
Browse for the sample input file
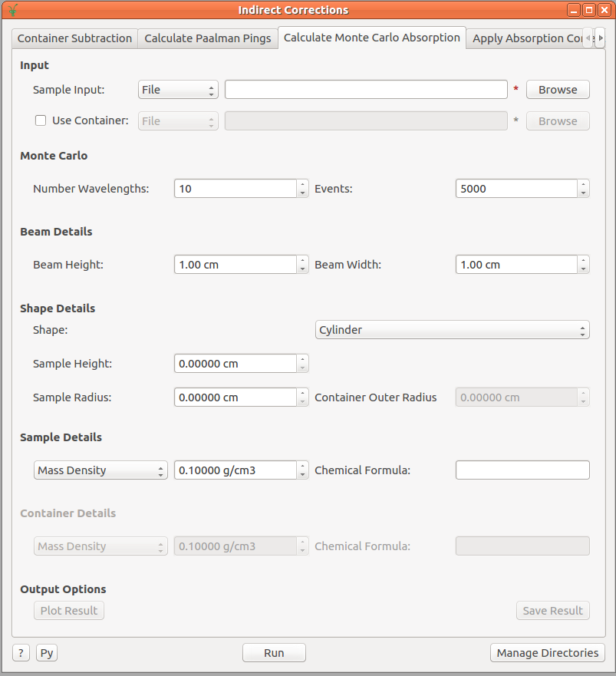point(557,90)
